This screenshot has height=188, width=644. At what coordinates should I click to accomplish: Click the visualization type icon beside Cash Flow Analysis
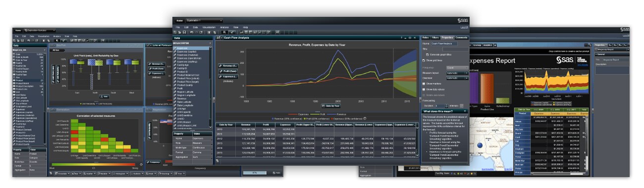tap(218, 38)
